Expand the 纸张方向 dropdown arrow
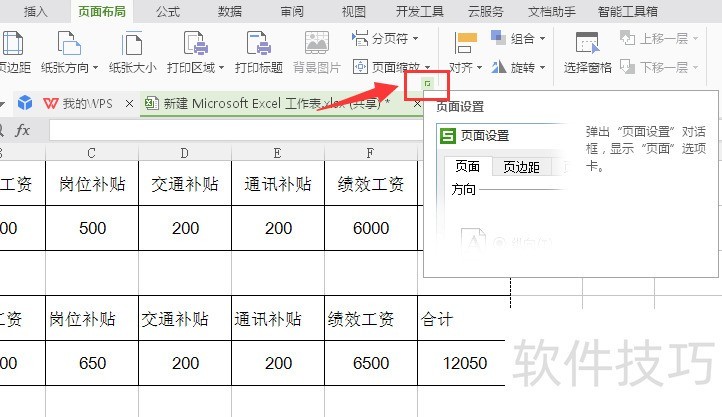 pos(95,68)
